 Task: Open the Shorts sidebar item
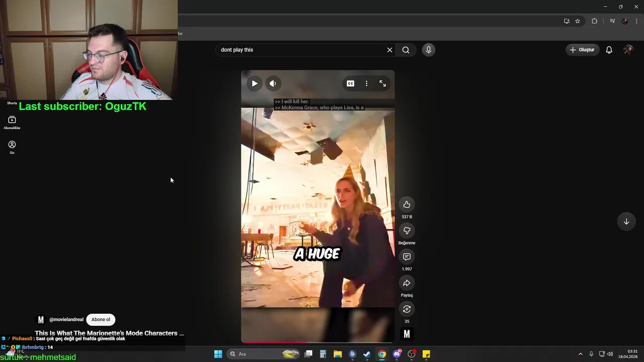click(12, 103)
